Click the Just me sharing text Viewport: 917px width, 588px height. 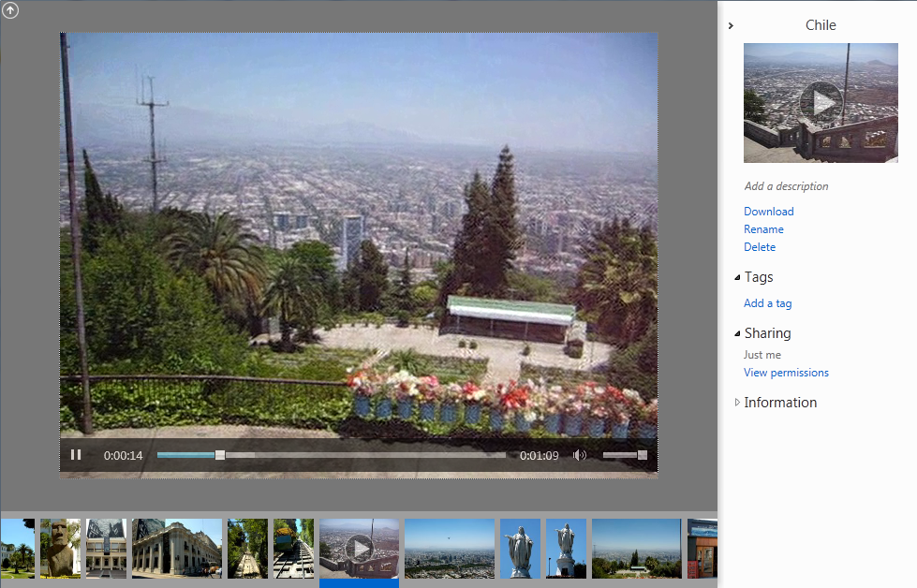click(x=762, y=355)
